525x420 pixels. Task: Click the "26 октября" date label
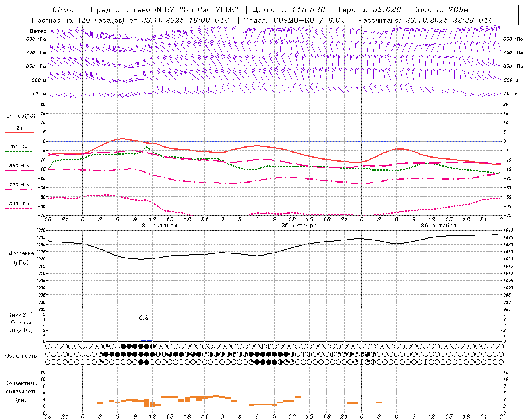pos(438,226)
